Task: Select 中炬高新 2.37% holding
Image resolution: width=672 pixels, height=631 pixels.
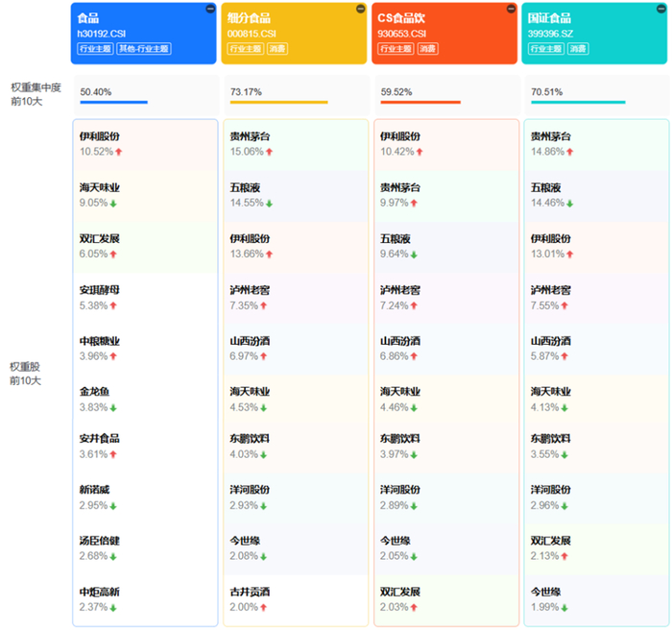Action: pyautogui.click(x=145, y=600)
